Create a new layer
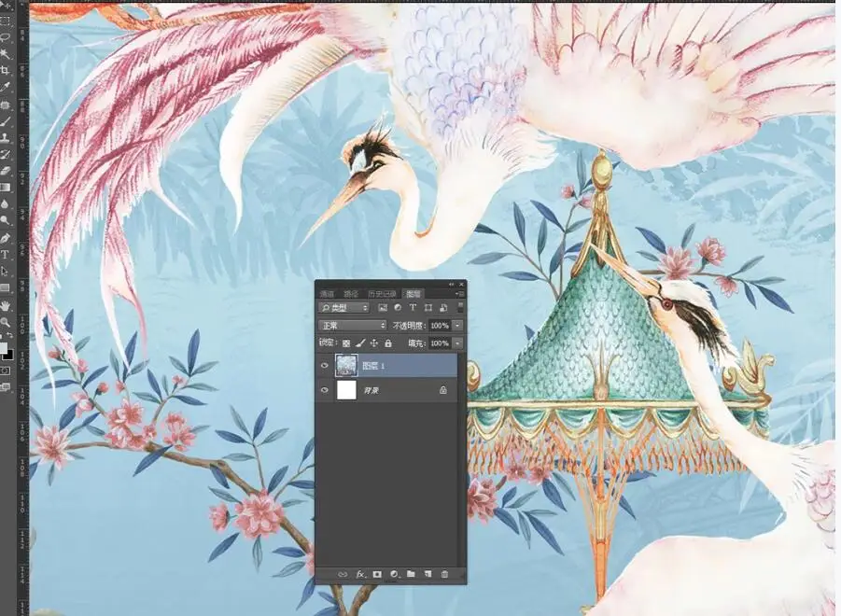Viewport: 841px width, 616px height. coord(428,574)
